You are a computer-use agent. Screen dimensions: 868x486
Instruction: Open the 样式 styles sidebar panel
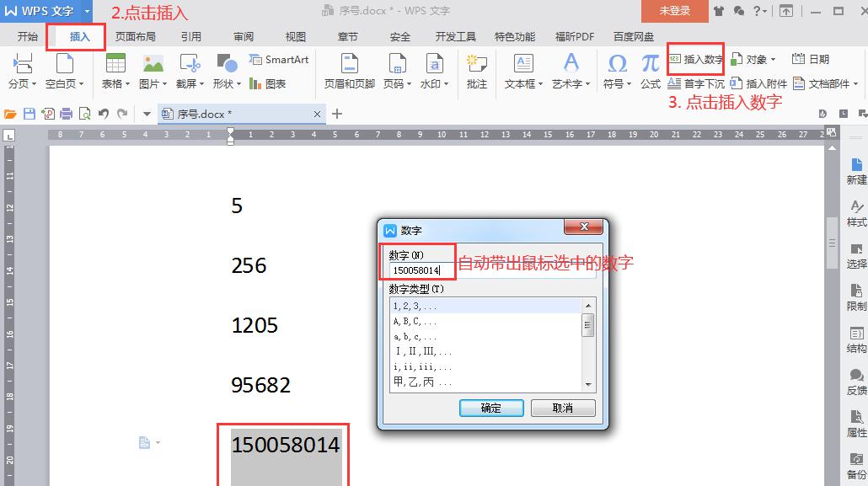coord(856,214)
